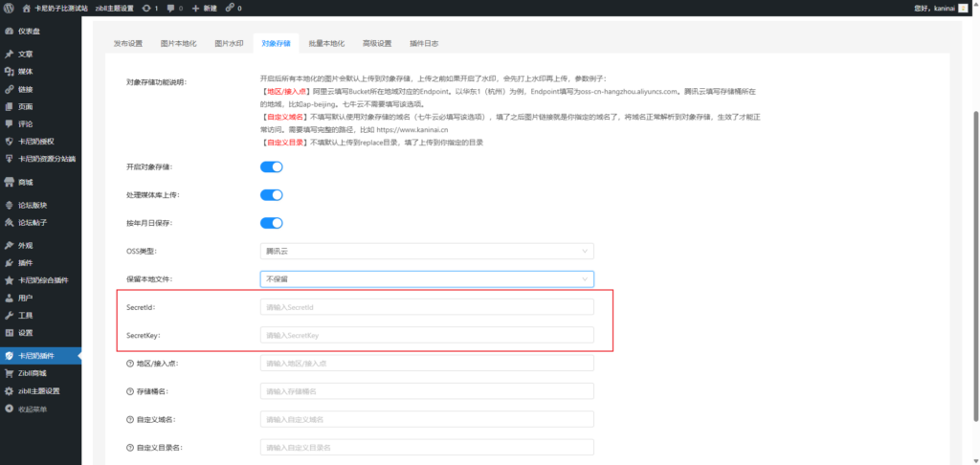The width and height of the screenshot is (980, 465).
Task: Open 卡尼奶资源分站 icon in sidebar
Action: (9, 159)
